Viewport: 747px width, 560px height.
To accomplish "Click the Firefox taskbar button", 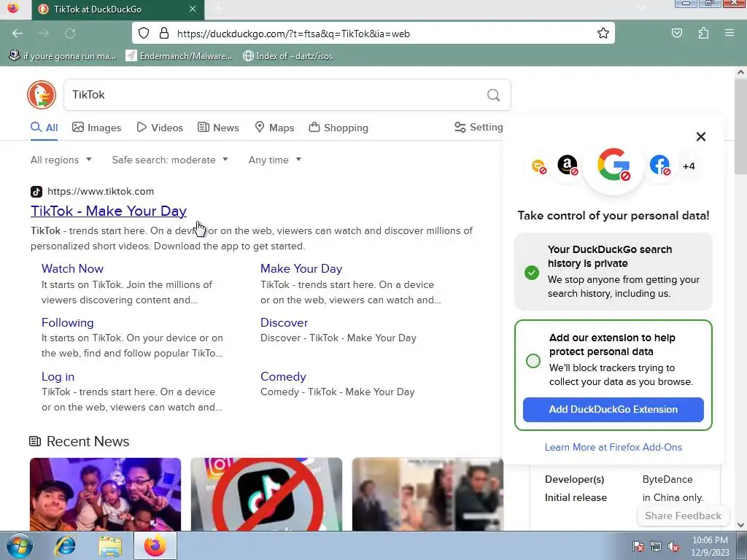I will click(x=155, y=545).
